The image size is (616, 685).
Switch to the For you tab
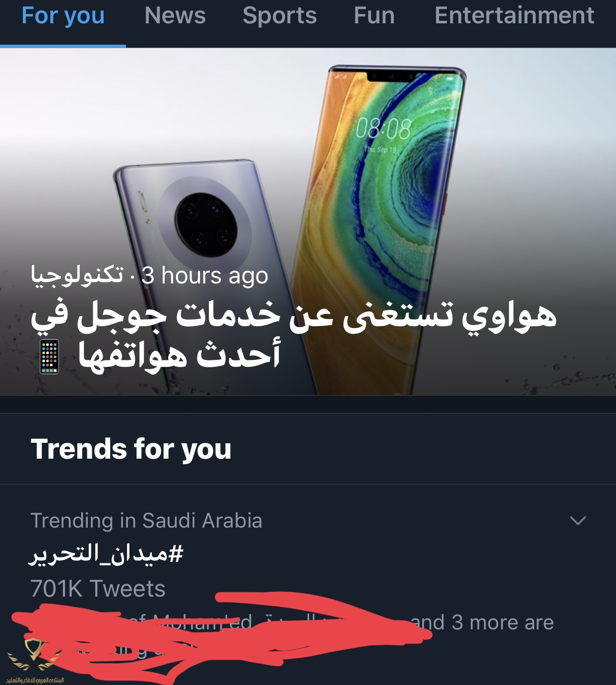coord(63,16)
